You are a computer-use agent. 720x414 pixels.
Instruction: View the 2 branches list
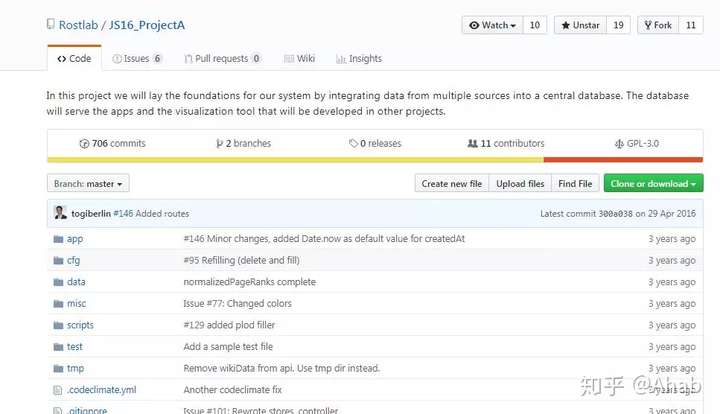click(x=243, y=143)
